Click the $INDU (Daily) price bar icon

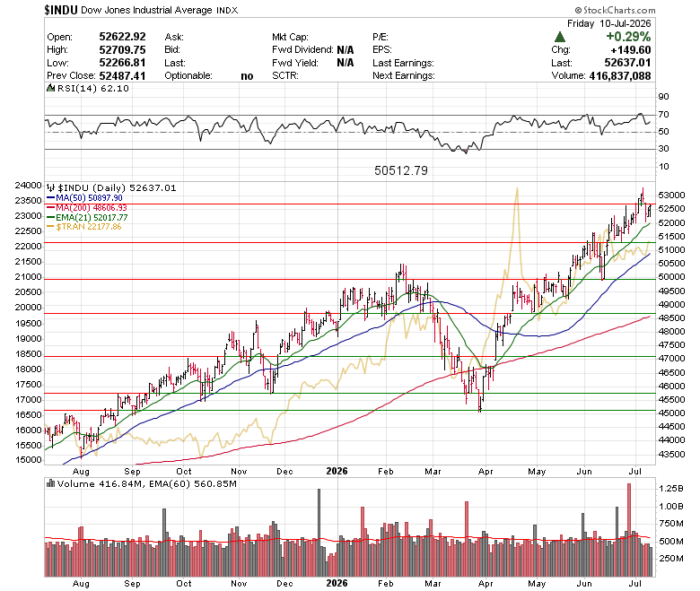point(51,187)
